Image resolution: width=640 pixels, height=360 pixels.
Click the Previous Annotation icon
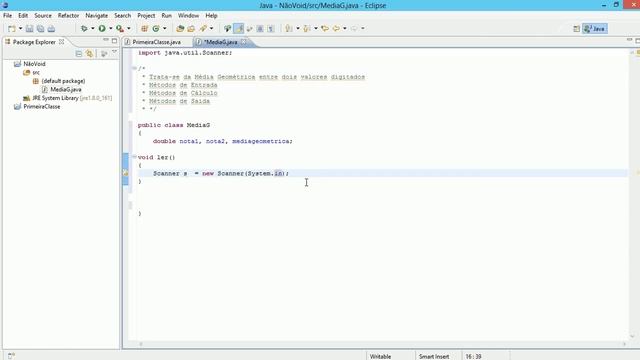tap(307, 29)
